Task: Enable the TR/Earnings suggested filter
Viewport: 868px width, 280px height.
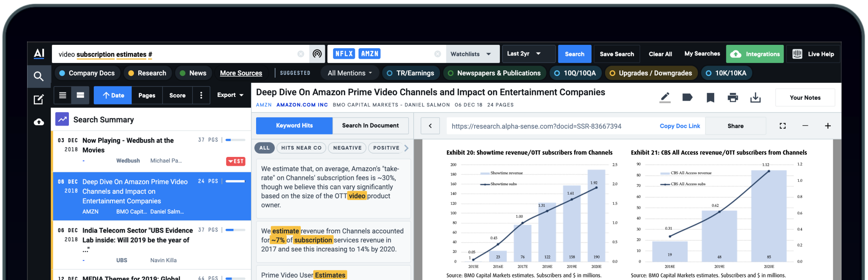Action: coord(410,73)
